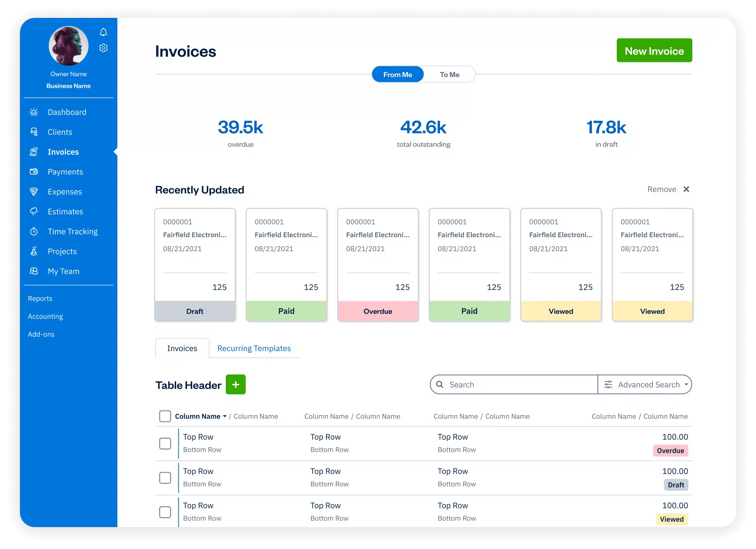Click the Clients sidebar icon

click(x=34, y=132)
